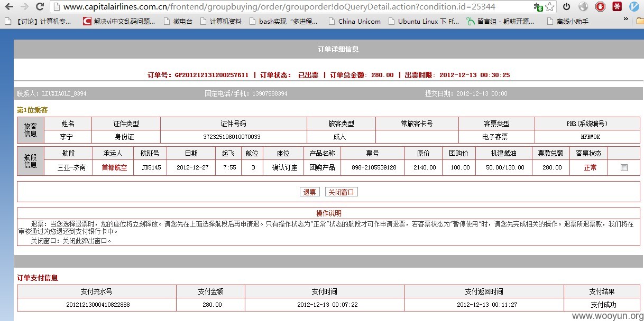
Task: Click the blue checkmark extension icon
Action: point(634,7)
